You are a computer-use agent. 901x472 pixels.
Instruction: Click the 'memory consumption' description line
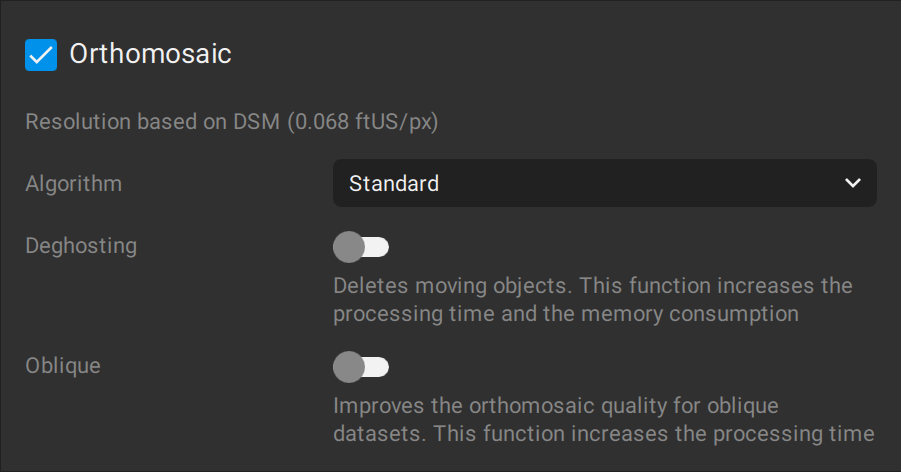565,314
